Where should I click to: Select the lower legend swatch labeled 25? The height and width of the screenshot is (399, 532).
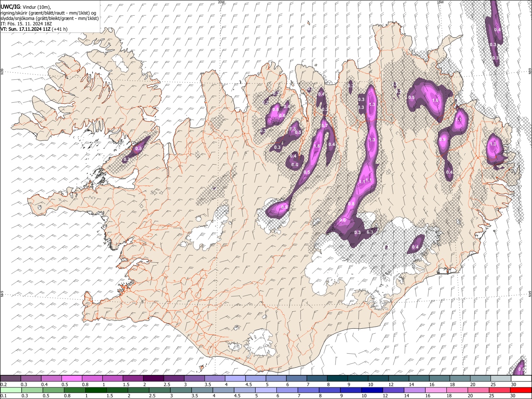(499, 390)
